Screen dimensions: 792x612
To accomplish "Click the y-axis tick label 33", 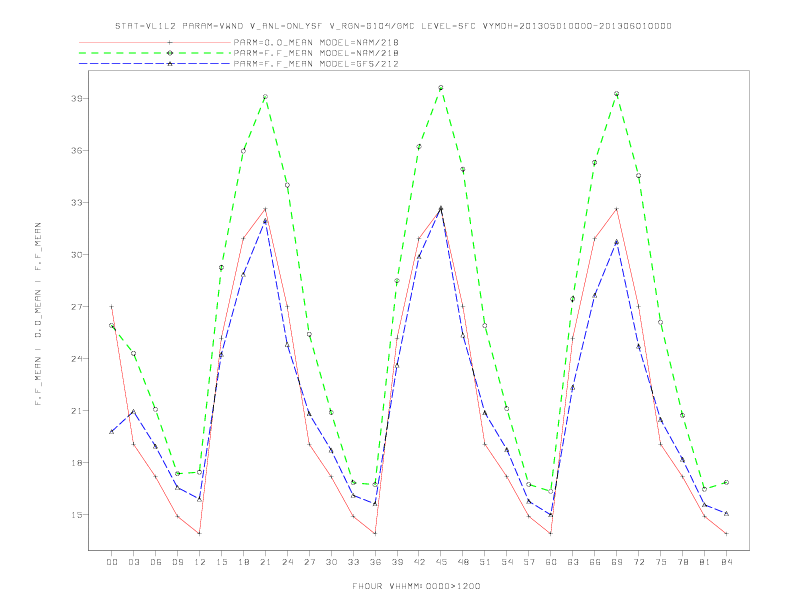I will tap(77, 202).
